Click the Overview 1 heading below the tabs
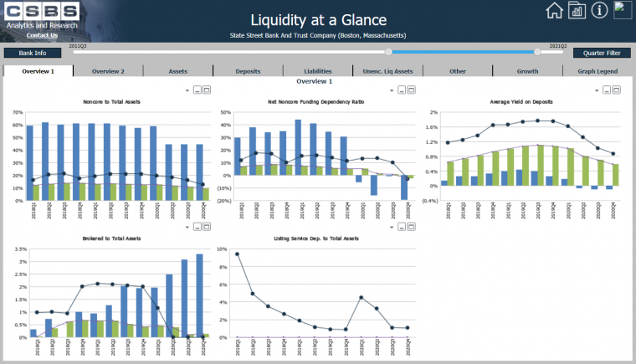636x364 pixels. pyautogui.click(x=315, y=81)
